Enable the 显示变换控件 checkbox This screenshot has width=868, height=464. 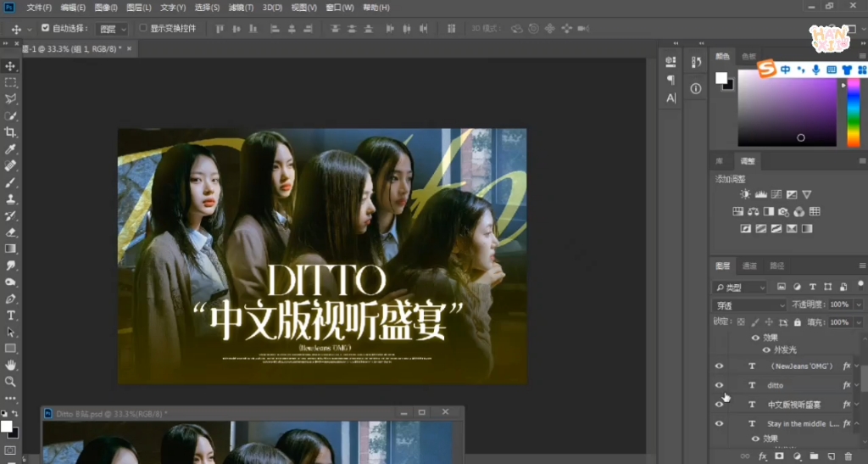[142, 28]
